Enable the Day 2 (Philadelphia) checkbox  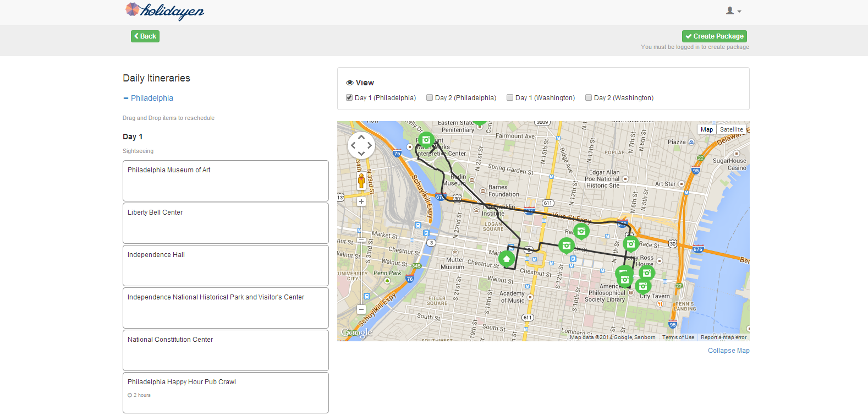pyautogui.click(x=430, y=98)
